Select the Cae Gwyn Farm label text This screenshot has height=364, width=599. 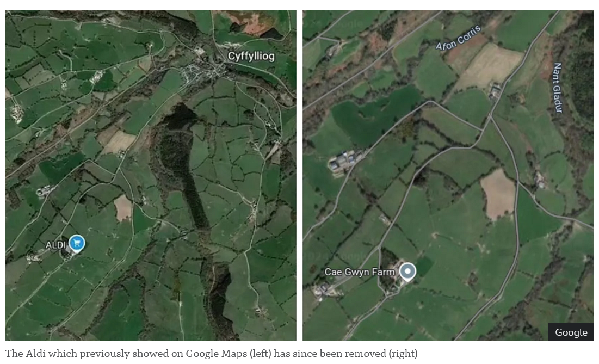pyautogui.click(x=359, y=272)
